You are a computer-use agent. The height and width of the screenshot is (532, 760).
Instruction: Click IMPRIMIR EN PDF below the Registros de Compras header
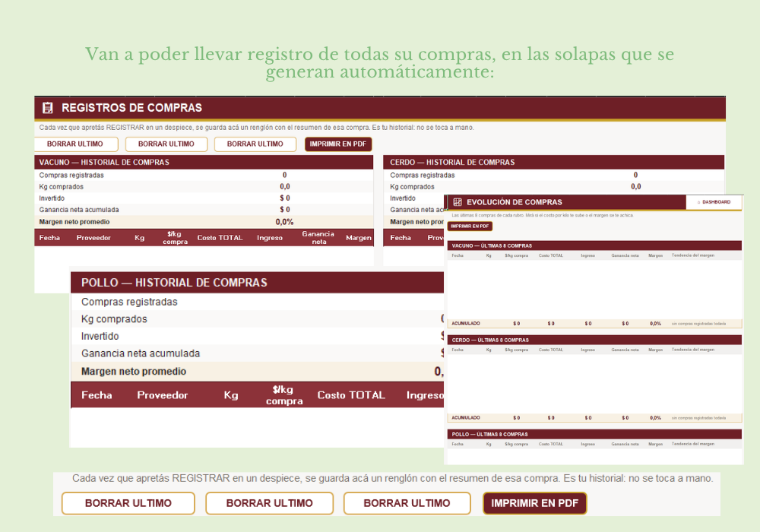tap(338, 144)
